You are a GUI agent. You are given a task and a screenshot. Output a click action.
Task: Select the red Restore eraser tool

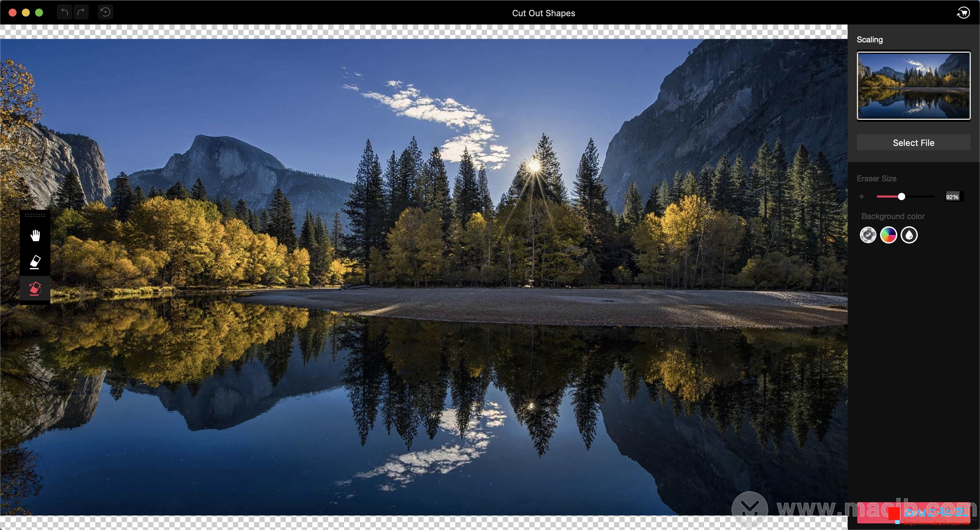[35, 288]
